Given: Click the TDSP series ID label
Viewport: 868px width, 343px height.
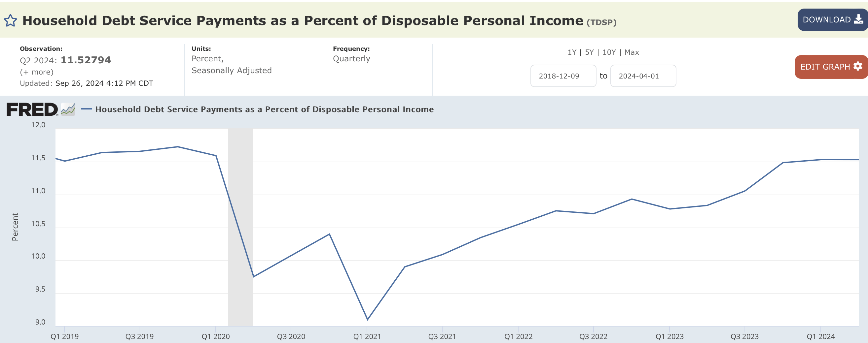Looking at the screenshot, I should 601,22.
